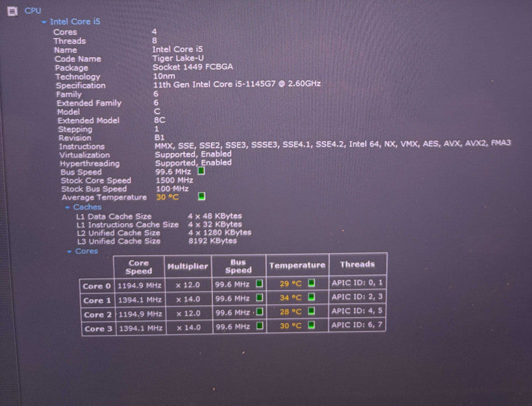Click APIC ID: 4, 5 cell
The height and width of the screenshot is (406, 532).
click(357, 311)
